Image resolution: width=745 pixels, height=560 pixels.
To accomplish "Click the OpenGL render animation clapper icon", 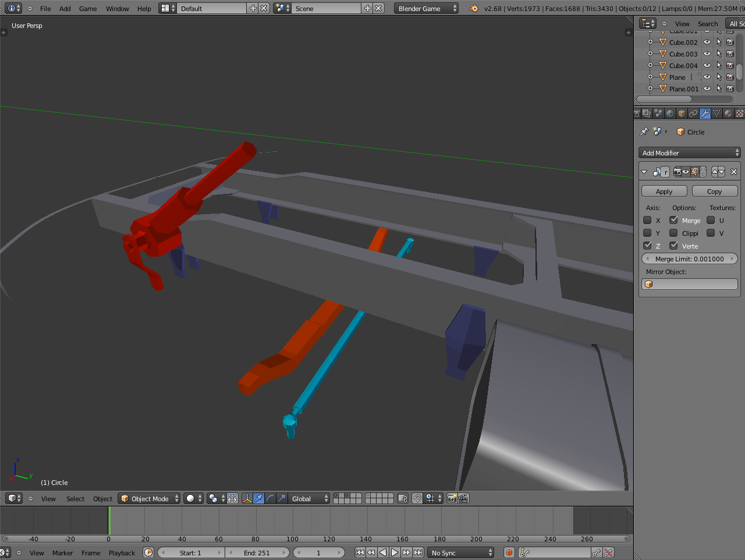I will pyautogui.click(x=464, y=498).
